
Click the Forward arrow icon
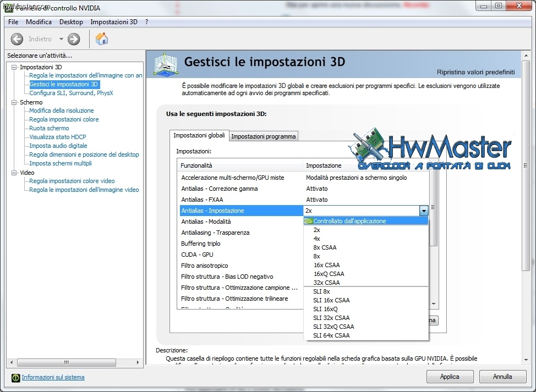(x=74, y=39)
